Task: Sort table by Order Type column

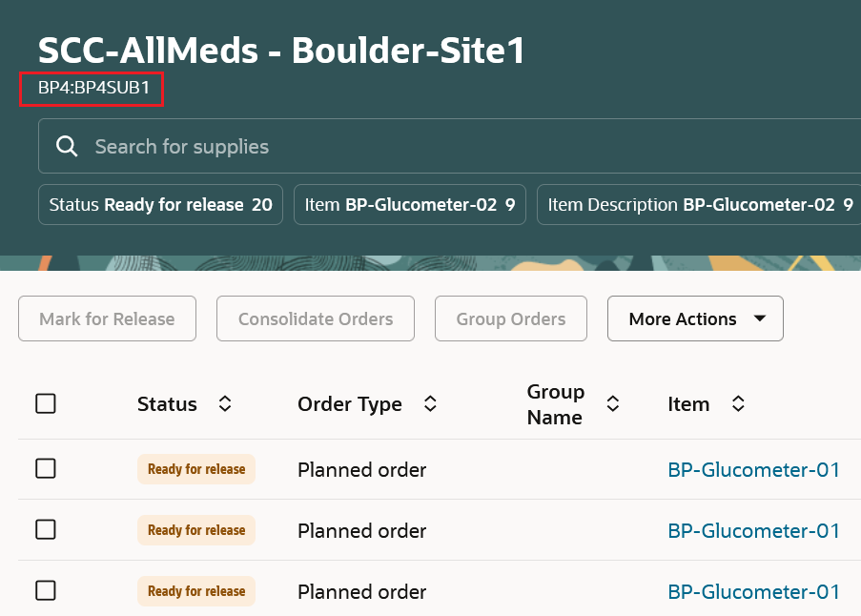Action: [430, 404]
